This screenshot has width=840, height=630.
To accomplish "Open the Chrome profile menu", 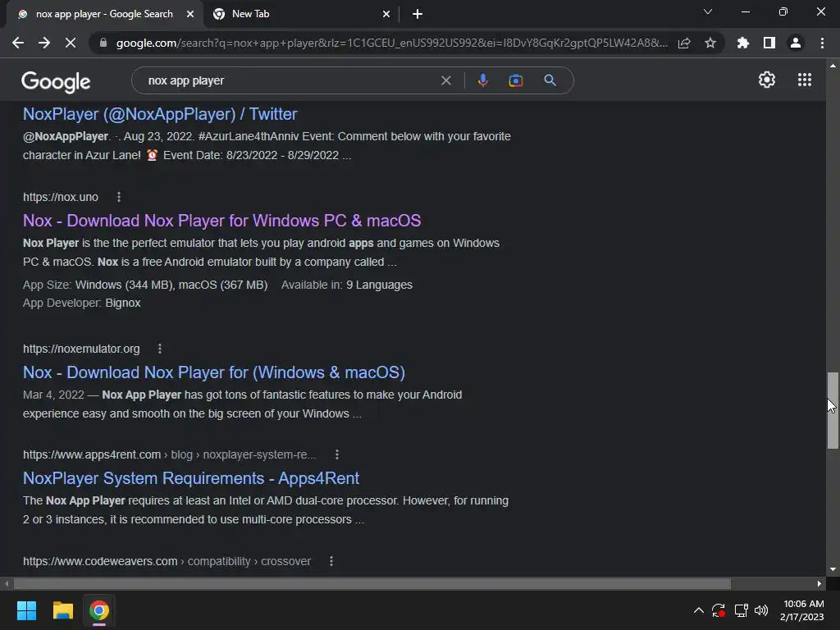I will click(796, 43).
